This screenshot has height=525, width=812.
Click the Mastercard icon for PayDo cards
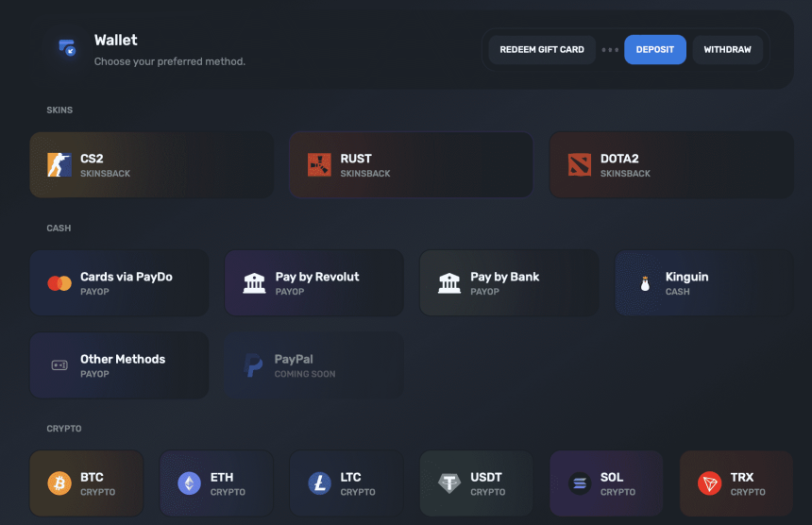click(59, 283)
